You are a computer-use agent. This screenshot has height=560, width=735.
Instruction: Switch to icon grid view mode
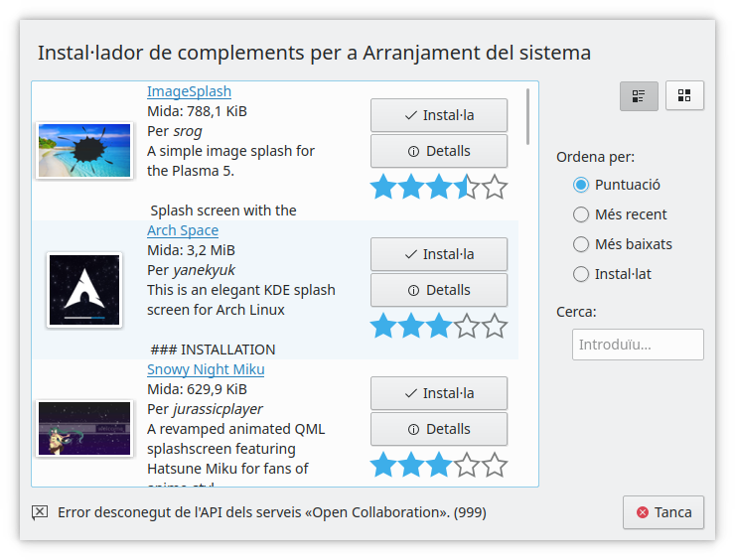coord(684,95)
